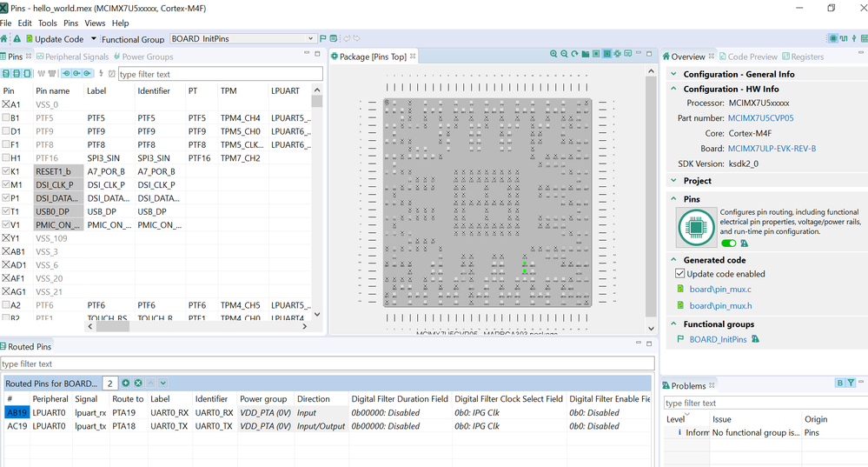Viewport: 868px width, 467px height.
Task: Click the down arrow icon in the Routed Pins toolbar
Action: pos(162,383)
